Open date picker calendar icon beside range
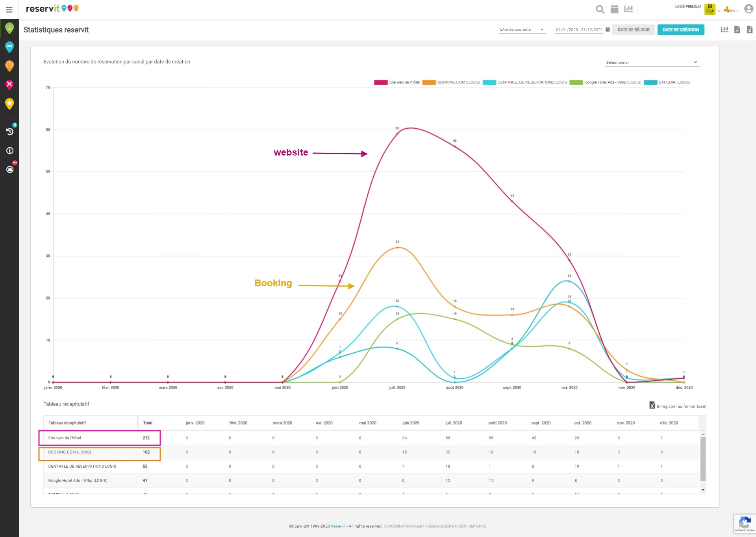 pyautogui.click(x=608, y=30)
